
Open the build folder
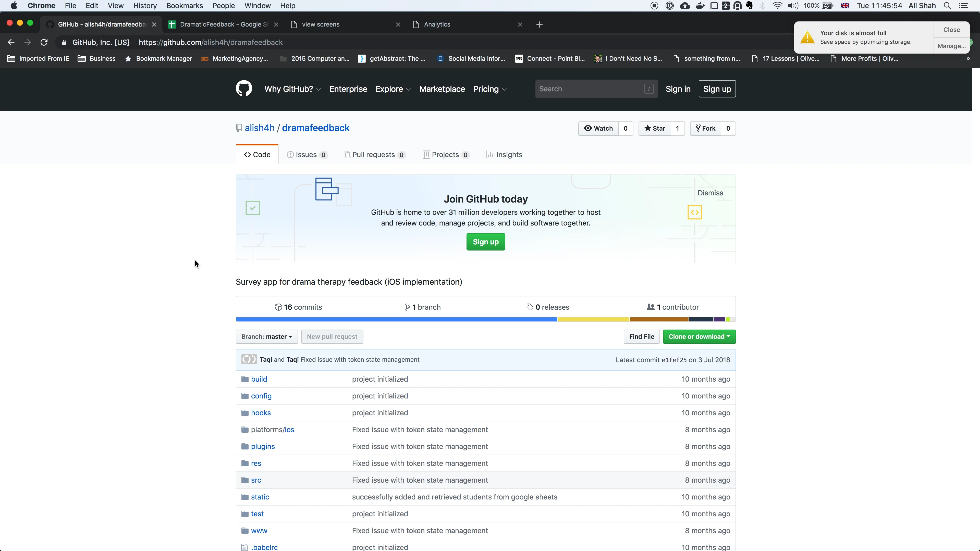[259, 379]
